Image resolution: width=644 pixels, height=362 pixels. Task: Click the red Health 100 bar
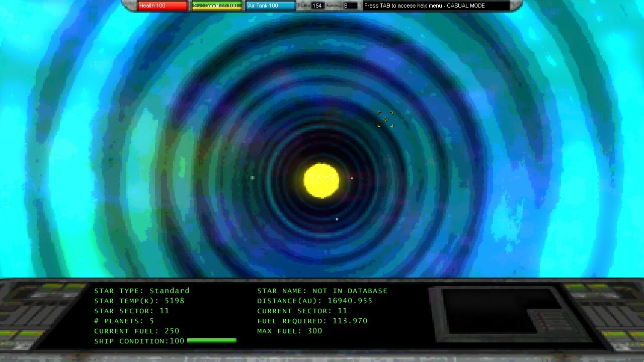pos(163,6)
